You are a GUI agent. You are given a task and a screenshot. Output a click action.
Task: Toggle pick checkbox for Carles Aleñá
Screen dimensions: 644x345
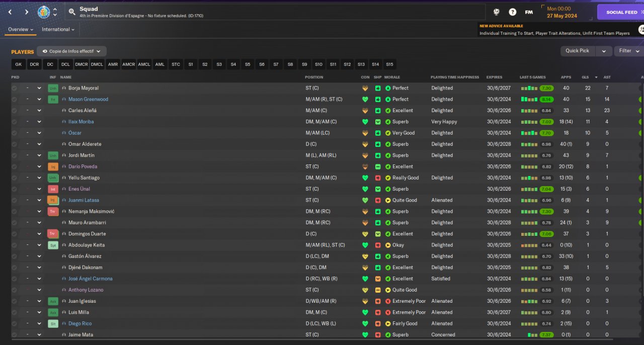pyautogui.click(x=14, y=111)
